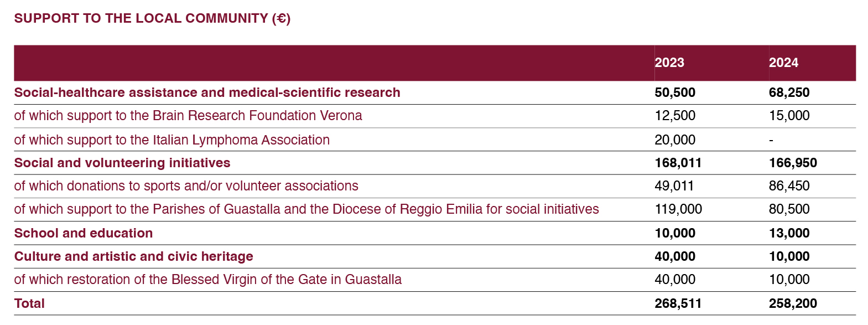Click donations to sports and volunteer associations
Image resolution: width=868 pixels, height=325 pixels.
coord(186,186)
